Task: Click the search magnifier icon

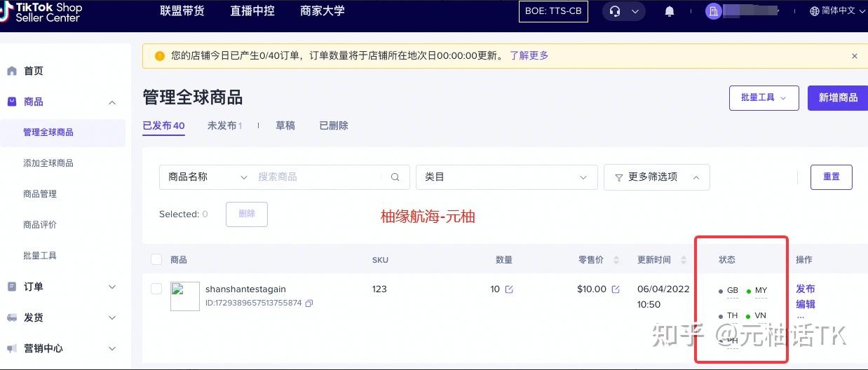Action: (395, 177)
